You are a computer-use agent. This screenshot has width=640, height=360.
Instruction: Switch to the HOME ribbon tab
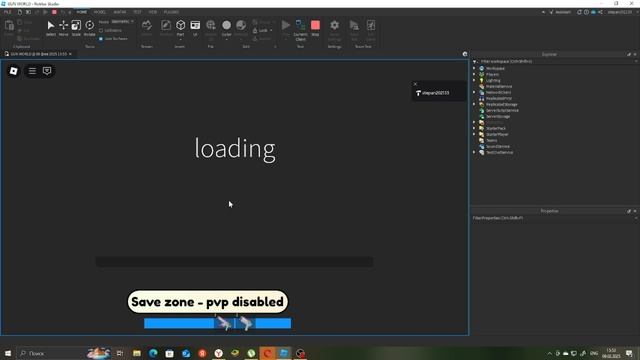coord(82,12)
